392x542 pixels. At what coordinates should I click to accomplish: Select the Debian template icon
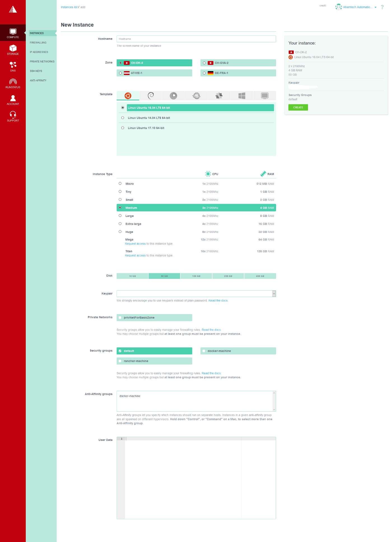(x=151, y=96)
